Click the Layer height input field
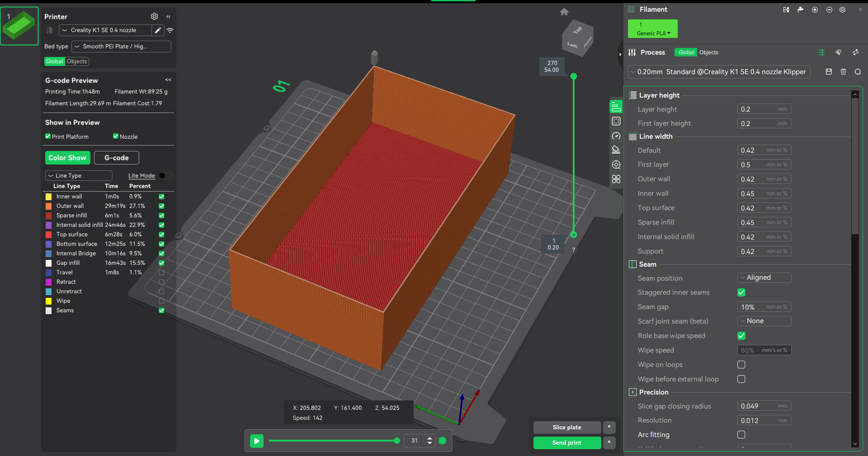The image size is (868, 456). [757, 109]
